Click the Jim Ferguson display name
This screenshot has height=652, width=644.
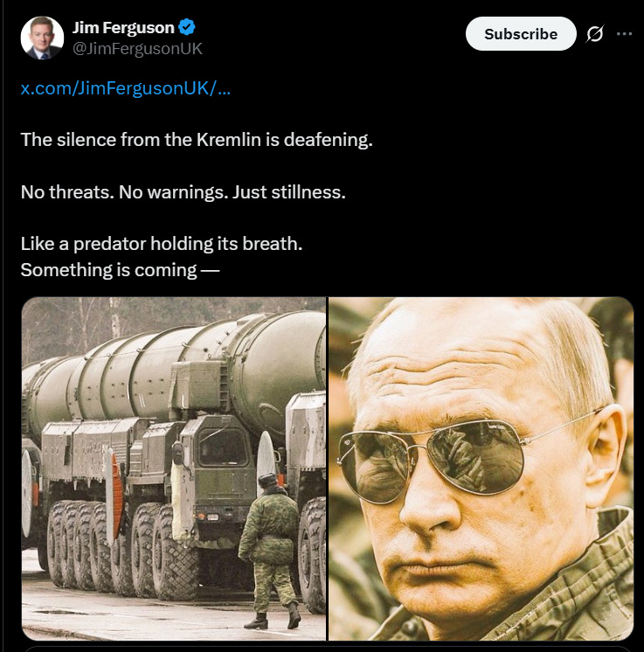pyautogui.click(x=123, y=27)
